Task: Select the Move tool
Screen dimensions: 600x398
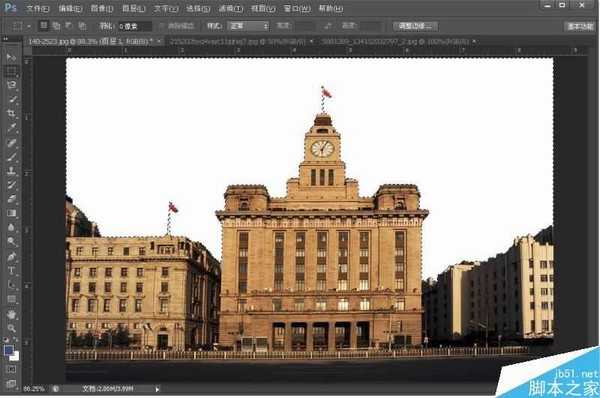Action: point(11,57)
